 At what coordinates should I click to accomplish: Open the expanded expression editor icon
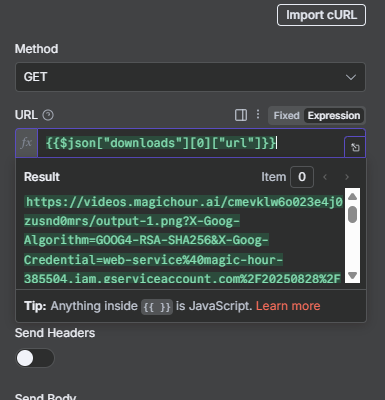click(355, 147)
